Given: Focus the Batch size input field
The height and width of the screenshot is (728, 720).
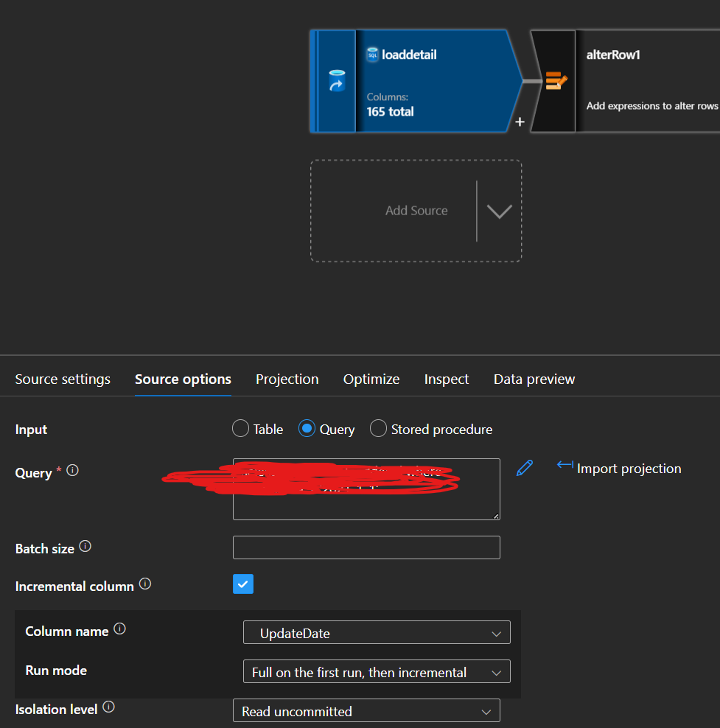Looking at the screenshot, I should (x=366, y=547).
